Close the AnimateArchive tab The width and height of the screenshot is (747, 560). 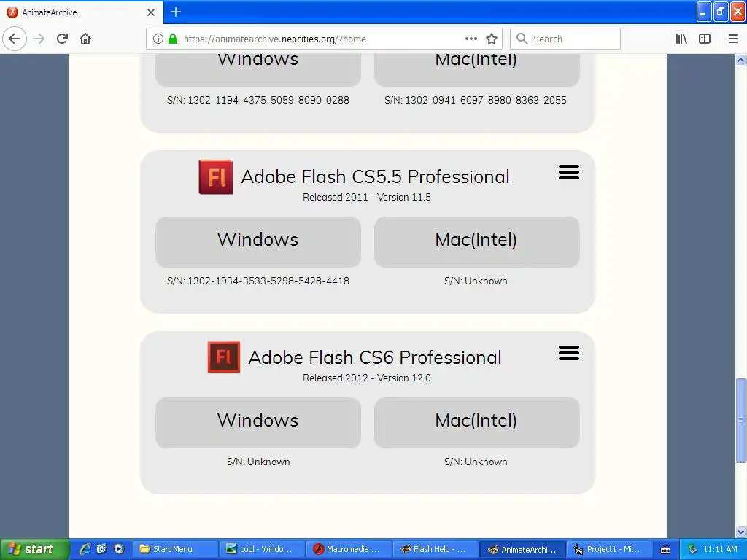tap(151, 12)
